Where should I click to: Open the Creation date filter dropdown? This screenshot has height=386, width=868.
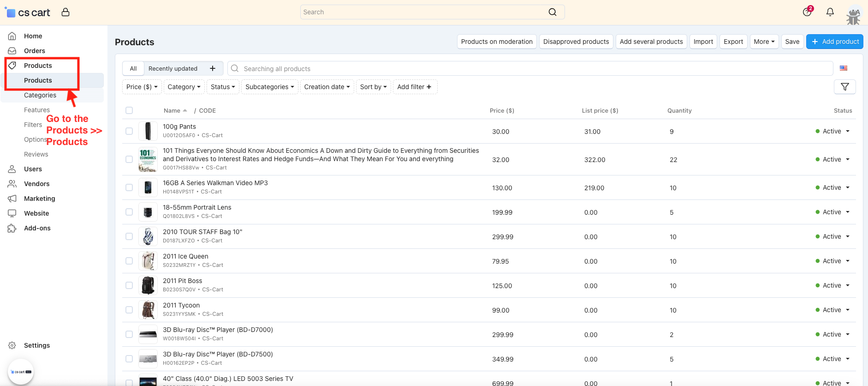[327, 87]
